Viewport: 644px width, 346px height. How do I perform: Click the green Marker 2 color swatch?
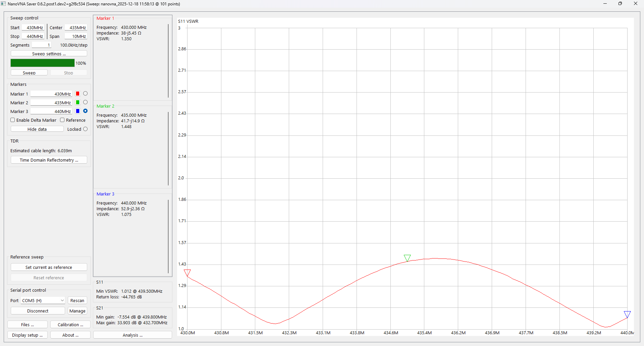(x=77, y=103)
